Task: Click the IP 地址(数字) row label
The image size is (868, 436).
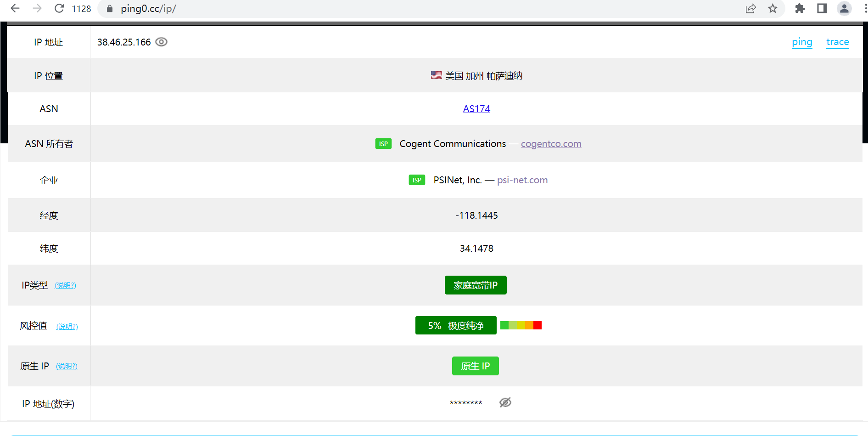Action: click(48, 404)
